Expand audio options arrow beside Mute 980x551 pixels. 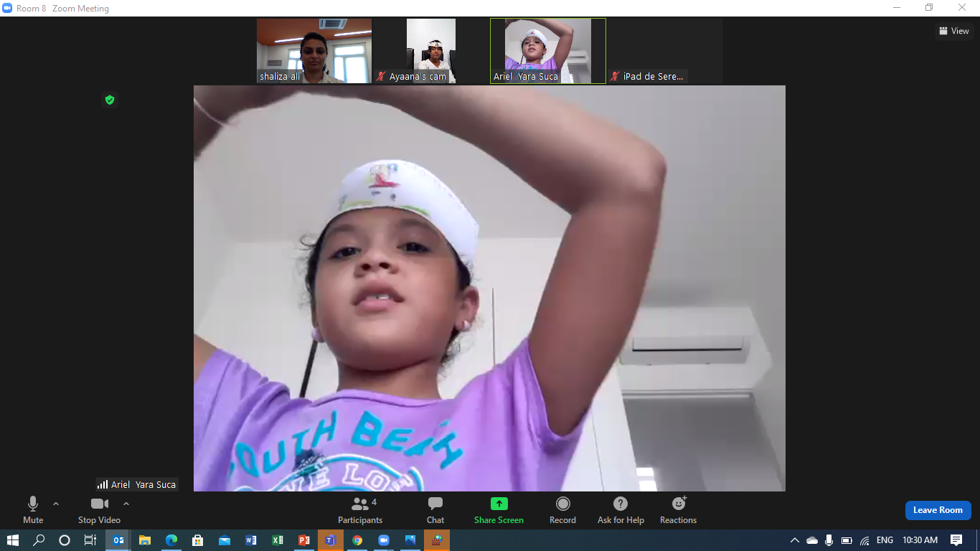(56, 504)
